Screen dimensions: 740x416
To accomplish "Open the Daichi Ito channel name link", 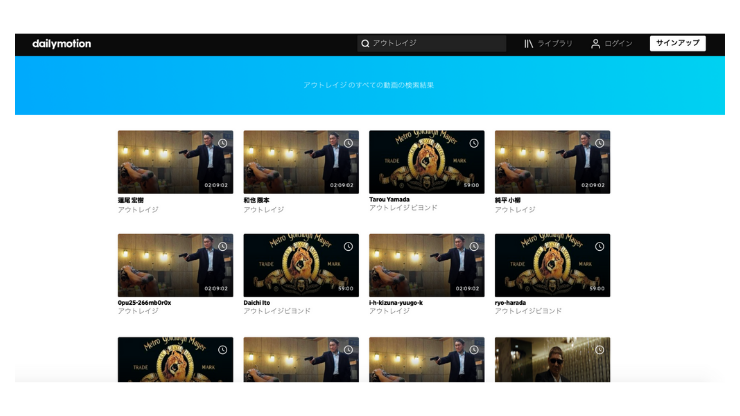I will [x=258, y=303].
